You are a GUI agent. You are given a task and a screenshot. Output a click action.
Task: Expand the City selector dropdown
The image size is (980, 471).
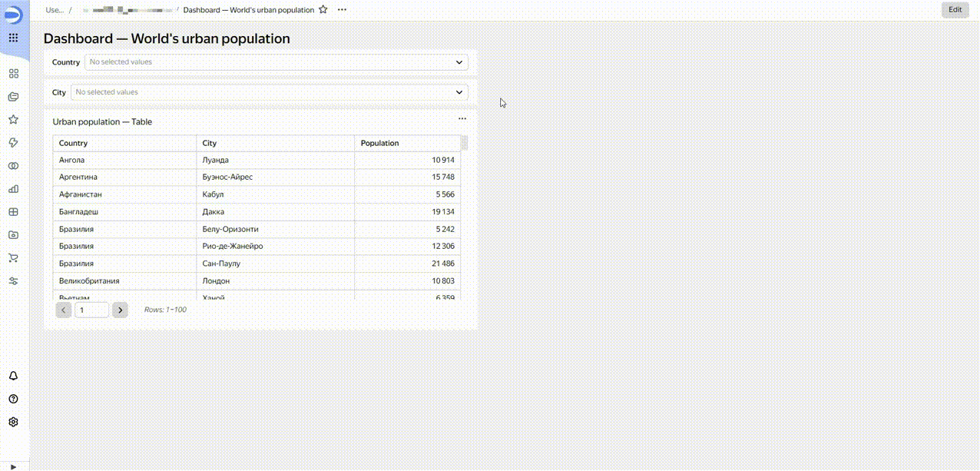pos(459,92)
